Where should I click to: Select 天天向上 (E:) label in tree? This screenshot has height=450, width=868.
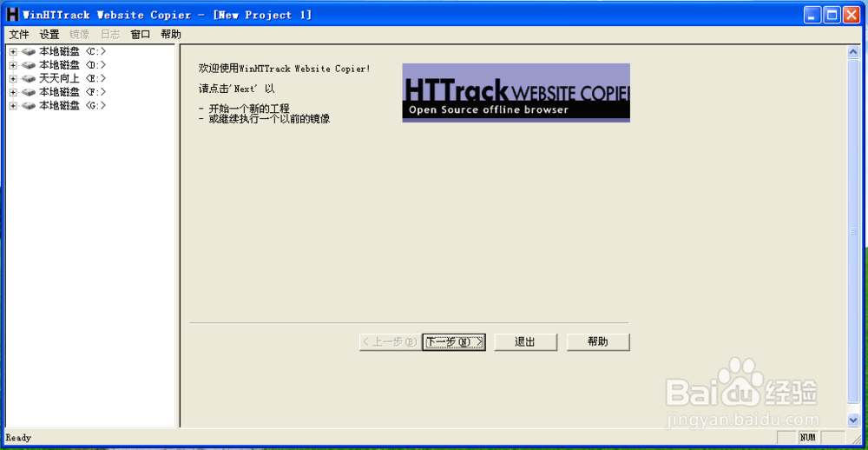coord(72,79)
